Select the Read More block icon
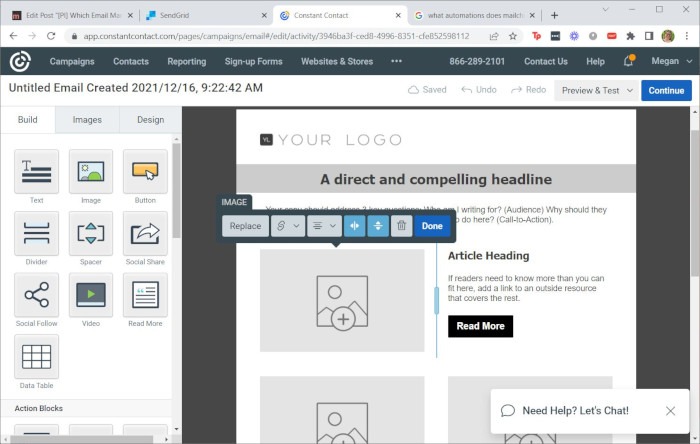The width and height of the screenshot is (700, 444). point(145,295)
